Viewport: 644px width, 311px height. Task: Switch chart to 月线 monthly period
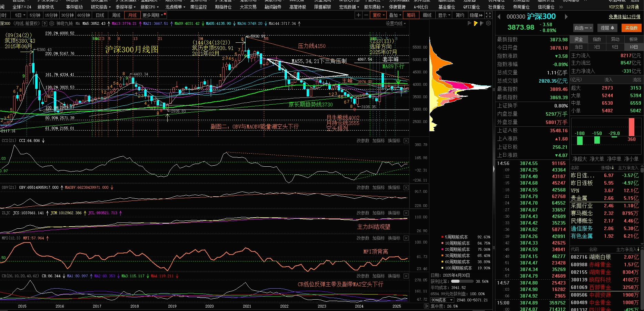coord(132,15)
